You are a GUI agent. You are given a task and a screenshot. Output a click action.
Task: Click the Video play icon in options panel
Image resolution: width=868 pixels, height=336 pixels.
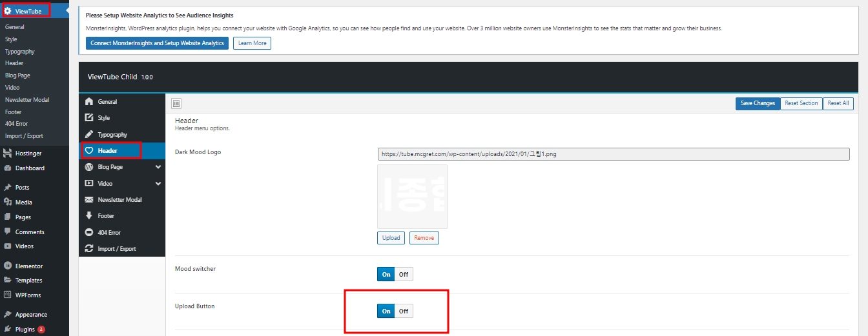click(89, 183)
